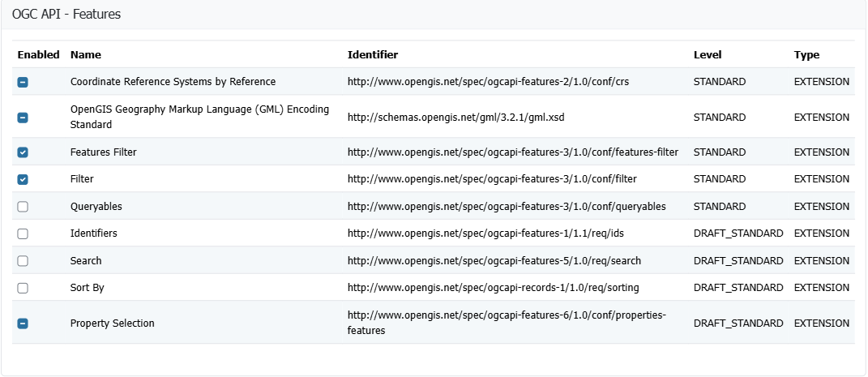Toggle the GML Encoding Standard checkbox

point(23,118)
